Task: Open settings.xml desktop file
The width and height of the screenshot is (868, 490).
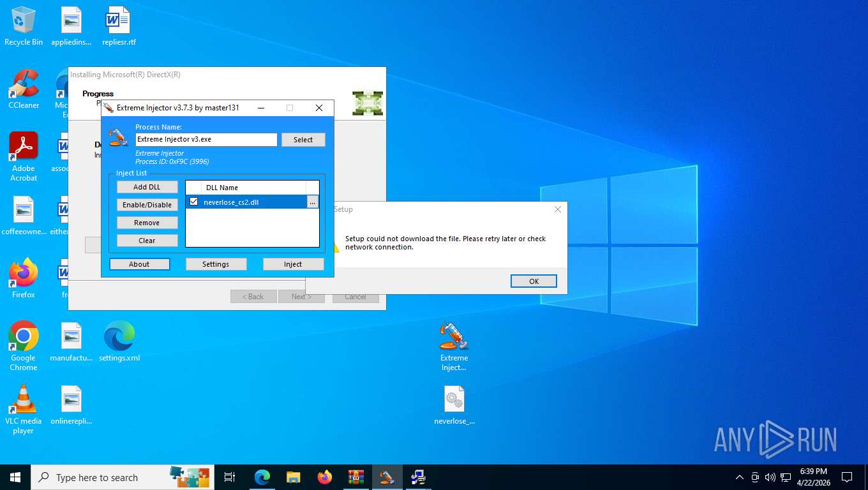Action: tap(119, 343)
